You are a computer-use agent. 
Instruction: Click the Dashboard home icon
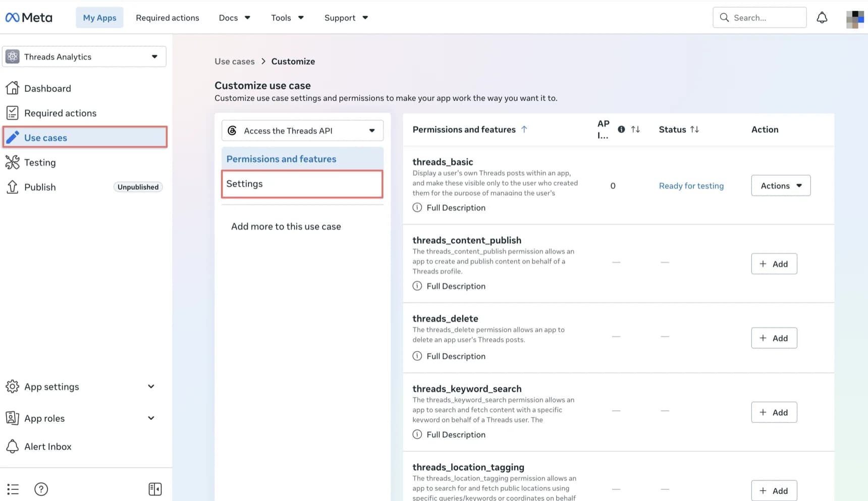(x=13, y=88)
